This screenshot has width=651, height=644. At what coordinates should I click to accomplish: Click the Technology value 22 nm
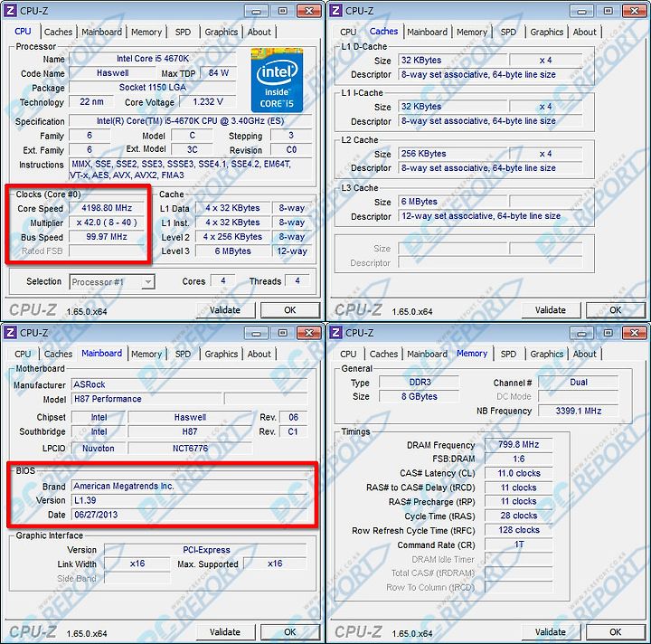tap(91, 101)
